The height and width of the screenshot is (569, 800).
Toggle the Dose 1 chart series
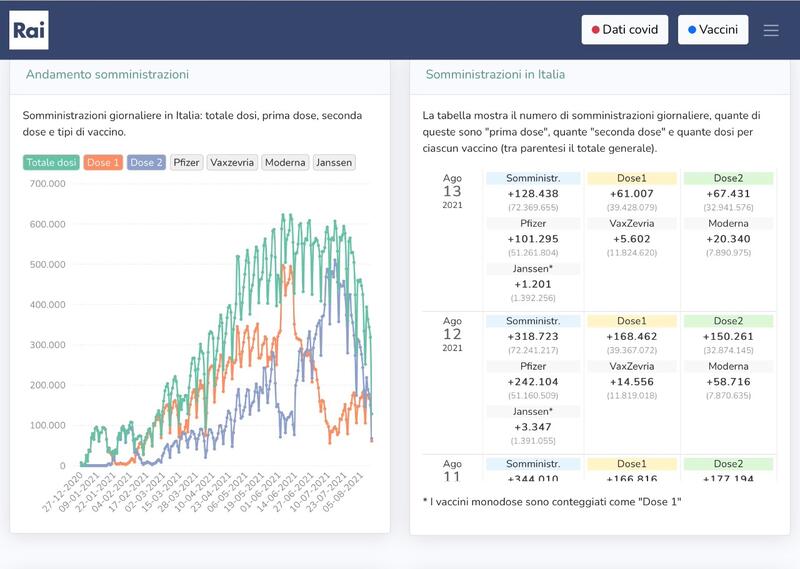(103, 162)
